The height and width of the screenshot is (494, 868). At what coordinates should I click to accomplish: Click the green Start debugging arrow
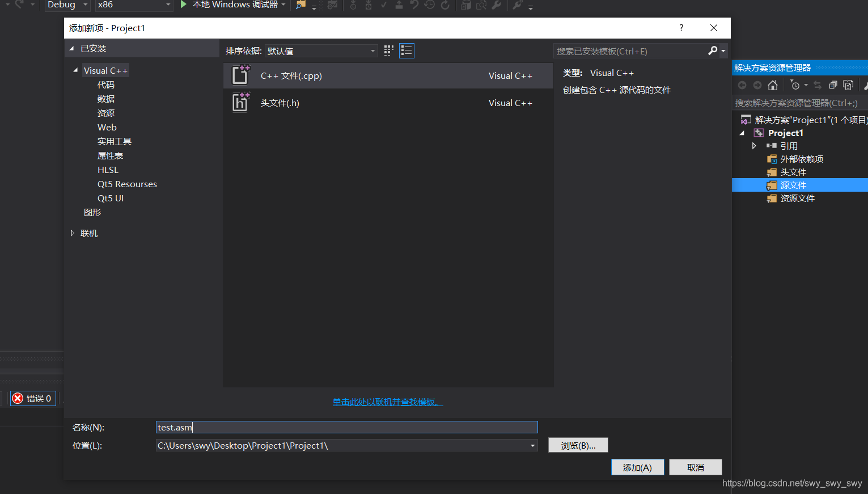183,5
